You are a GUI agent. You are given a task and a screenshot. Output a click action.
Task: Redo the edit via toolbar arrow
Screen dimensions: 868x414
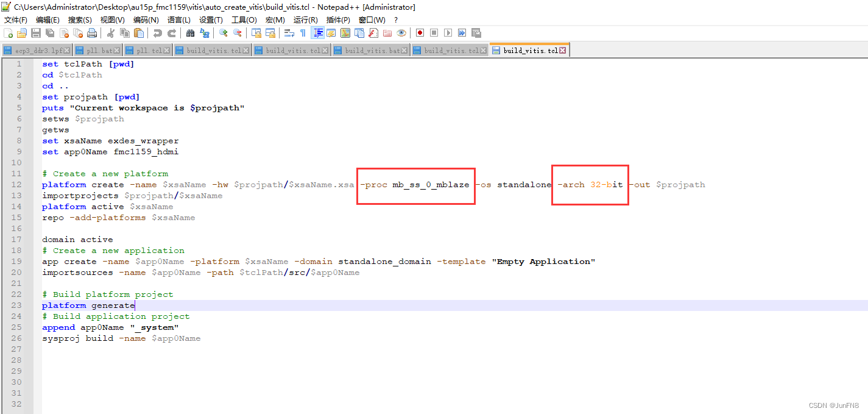pyautogui.click(x=172, y=33)
